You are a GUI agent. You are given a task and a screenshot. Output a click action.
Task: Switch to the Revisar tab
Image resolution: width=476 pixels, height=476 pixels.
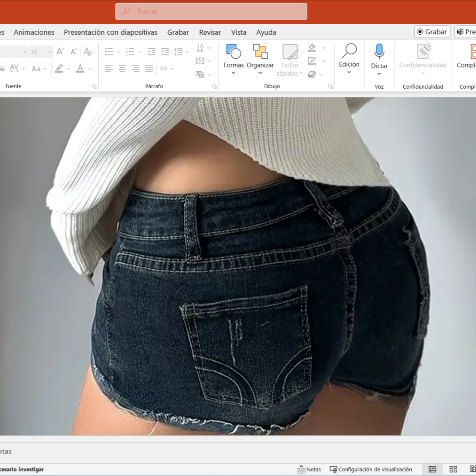point(210,32)
